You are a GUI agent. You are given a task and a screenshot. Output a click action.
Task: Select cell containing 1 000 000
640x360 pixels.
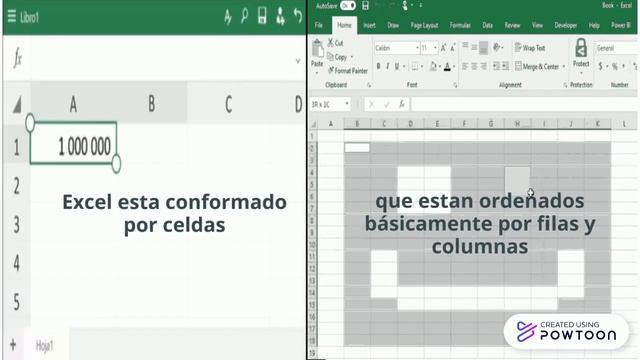point(73,144)
